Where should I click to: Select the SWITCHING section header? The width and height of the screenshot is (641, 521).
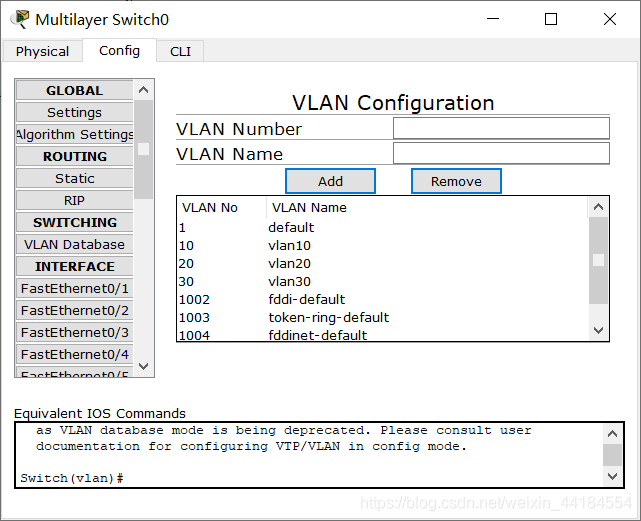pos(74,222)
